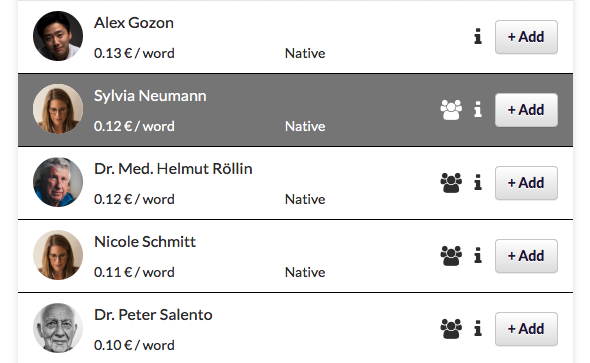The width and height of the screenshot is (590, 363).
Task: View Dr. Peter Salento info icon
Action: pyautogui.click(x=478, y=329)
